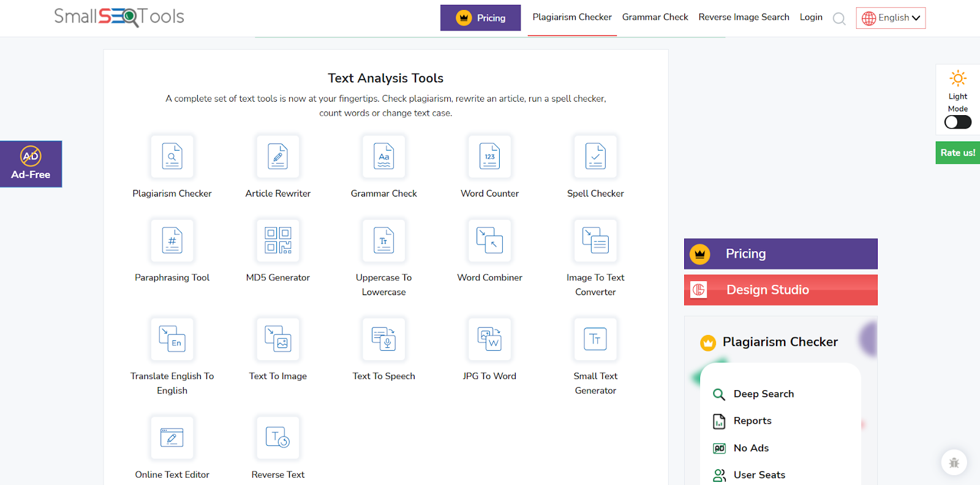
Task: Open the MD5 Generator text link
Action: pyautogui.click(x=278, y=277)
